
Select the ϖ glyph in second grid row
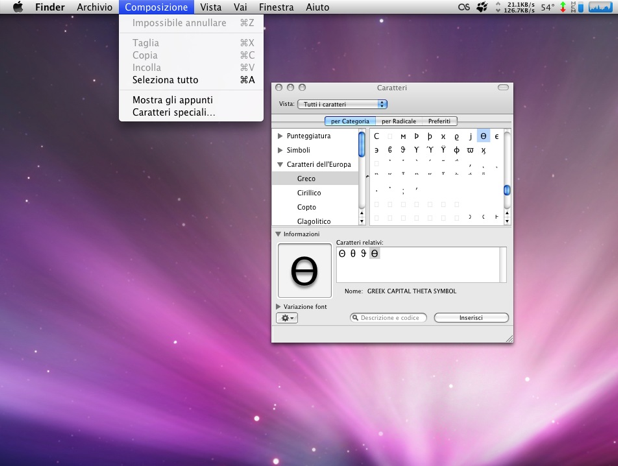[470, 150]
